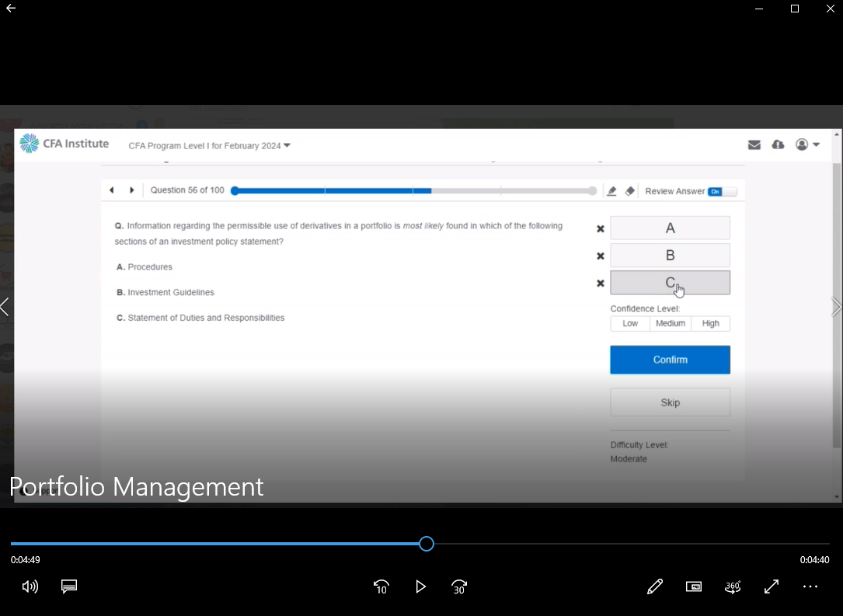Select answer choice B
The height and width of the screenshot is (616, 843).
[x=670, y=256]
